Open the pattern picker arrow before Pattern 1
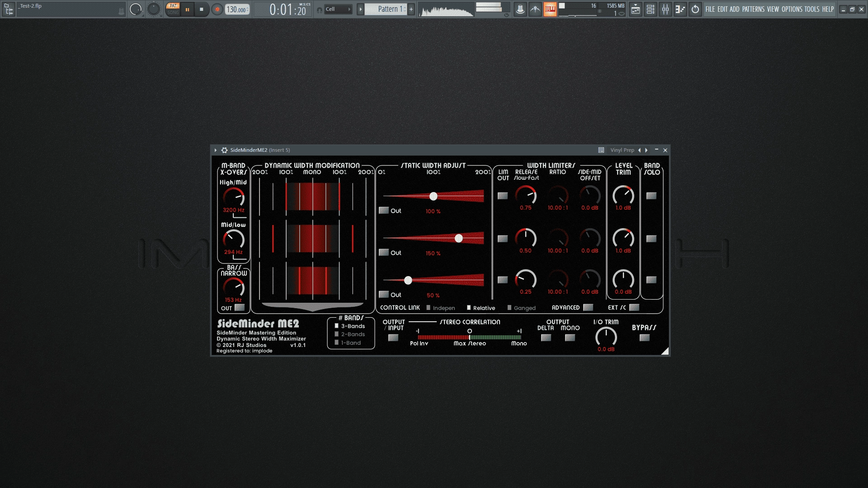 pyautogui.click(x=360, y=9)
